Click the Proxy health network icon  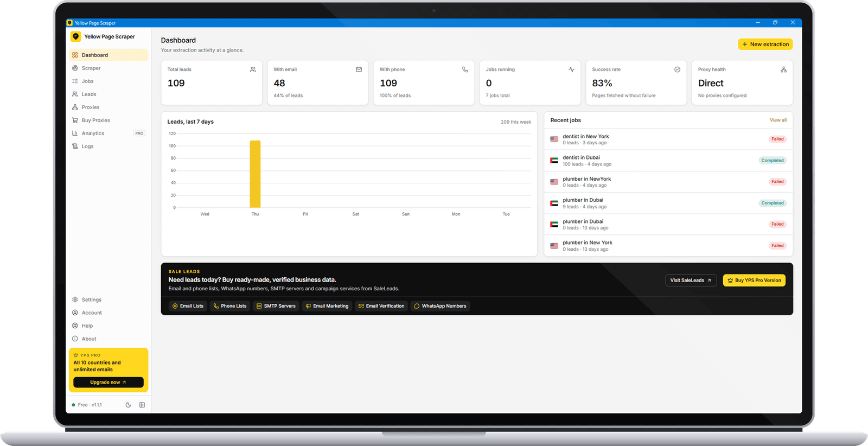[783, 69]
